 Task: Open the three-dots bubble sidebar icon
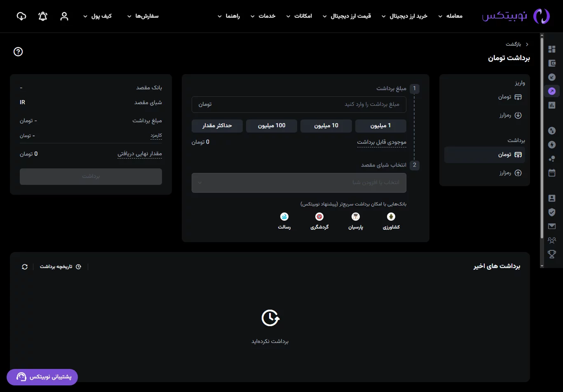point(552,159)
